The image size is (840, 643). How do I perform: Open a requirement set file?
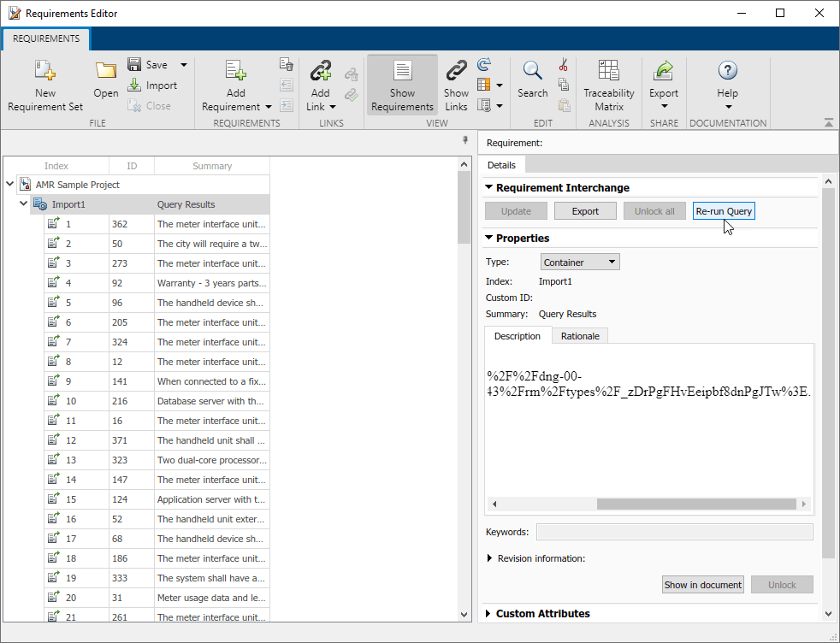(x=105, y=80)
